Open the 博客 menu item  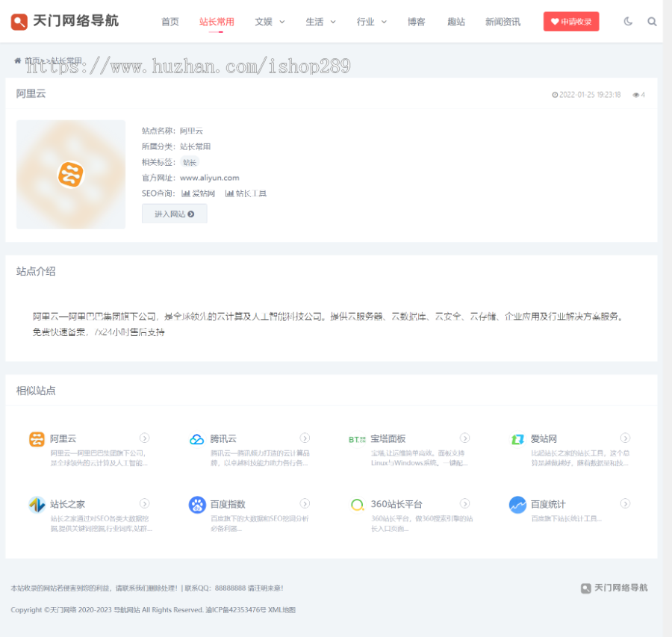(x=416, y=22)
